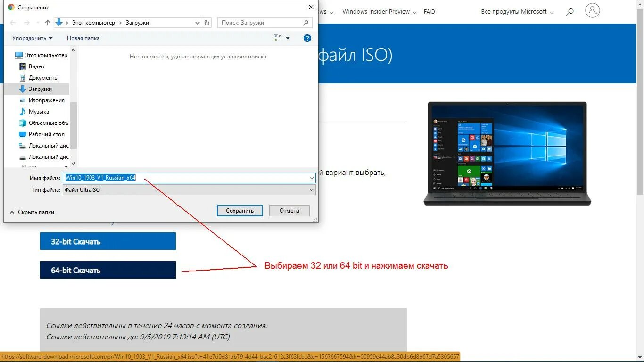Select Загрузки folder in sidebar

(x=37, y=89)
